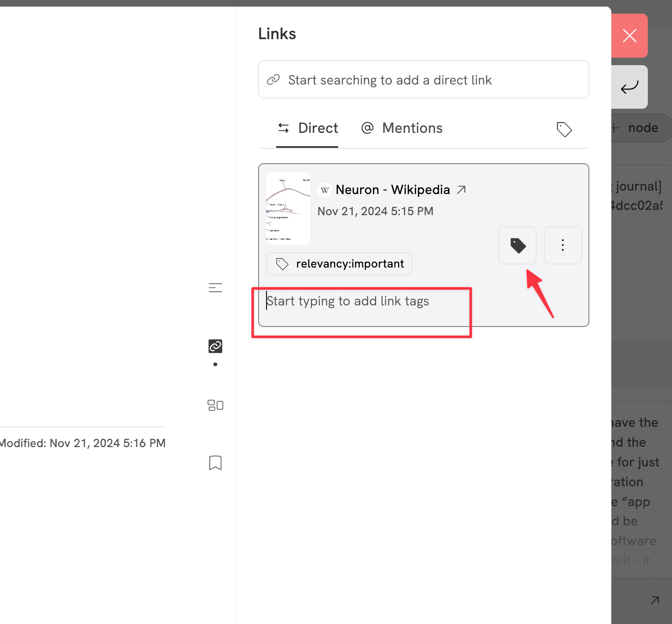Click the return arrow button
The width and height of the screenshot is (672, 624).
(629, 87)
